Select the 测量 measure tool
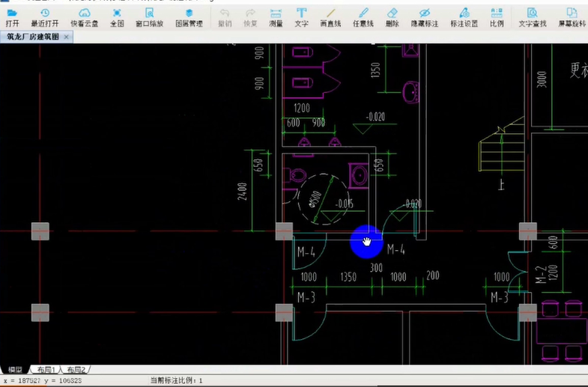Image resolution: width=588 pixels, height=387 pixels. click(x=276, y=18)
